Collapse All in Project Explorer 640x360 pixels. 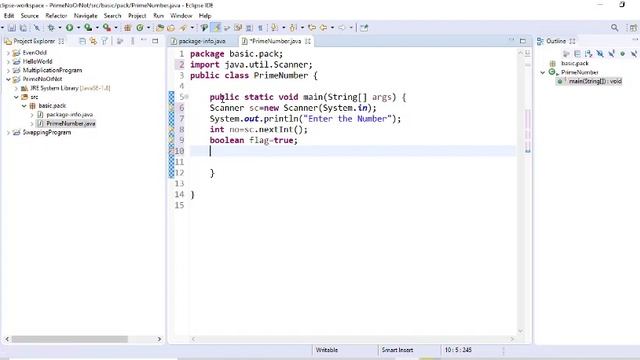click(x=82, y=41)
